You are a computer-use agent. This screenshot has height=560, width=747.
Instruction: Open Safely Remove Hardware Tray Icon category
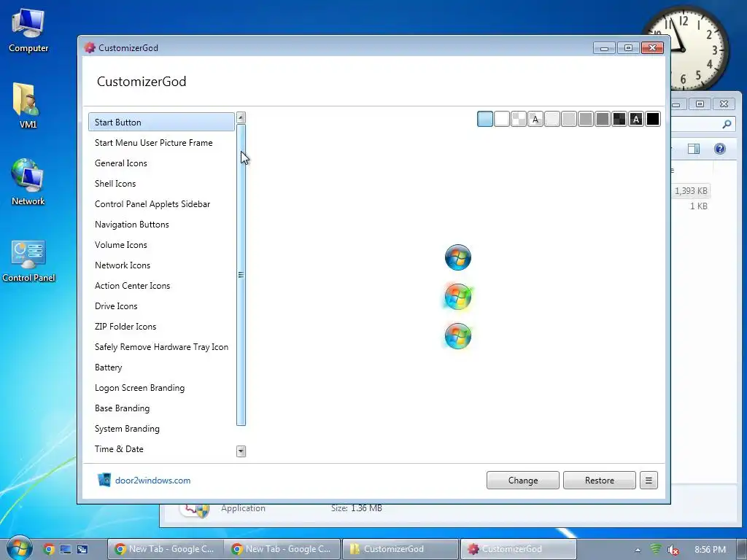[161, 347]
